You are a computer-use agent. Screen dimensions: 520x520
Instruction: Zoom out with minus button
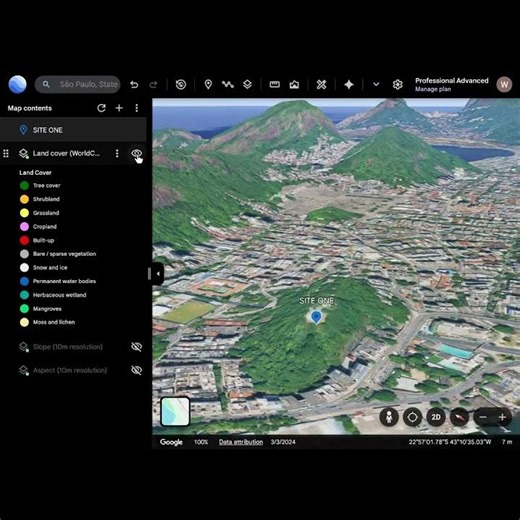[483, 417]
